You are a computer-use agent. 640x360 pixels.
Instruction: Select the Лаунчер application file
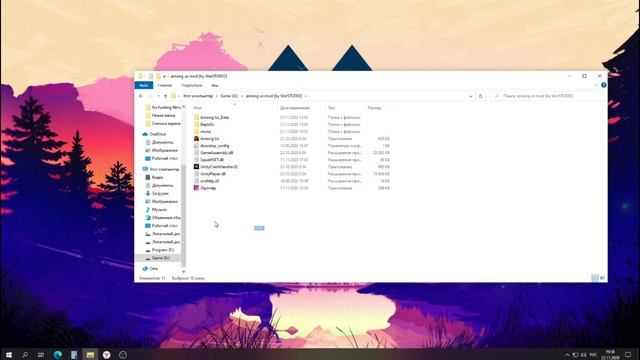(208, 188)
